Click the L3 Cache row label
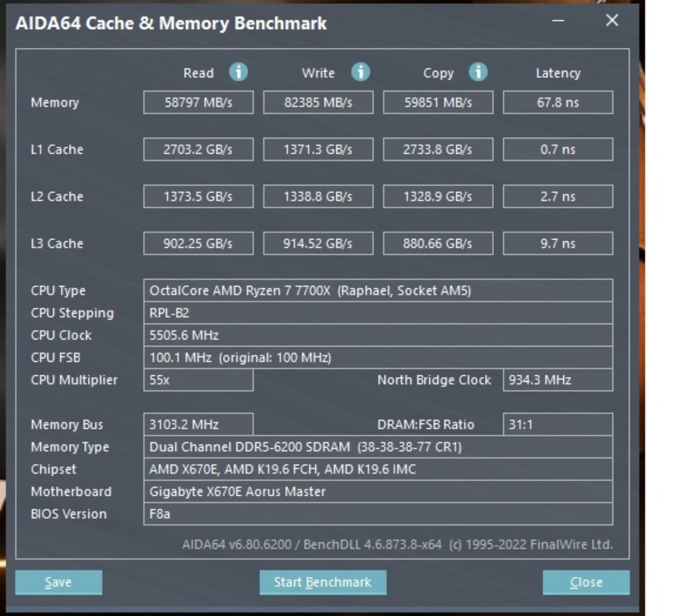 57,243
